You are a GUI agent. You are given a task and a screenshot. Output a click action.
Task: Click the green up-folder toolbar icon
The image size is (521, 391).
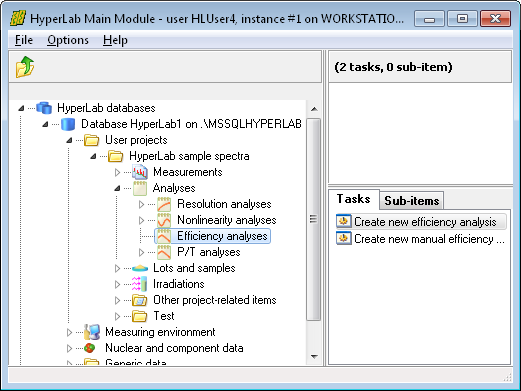pos(25,67)
